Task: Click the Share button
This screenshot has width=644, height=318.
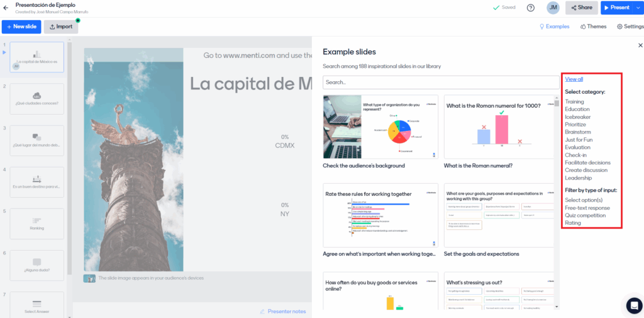Action: (x=581, y=8)
